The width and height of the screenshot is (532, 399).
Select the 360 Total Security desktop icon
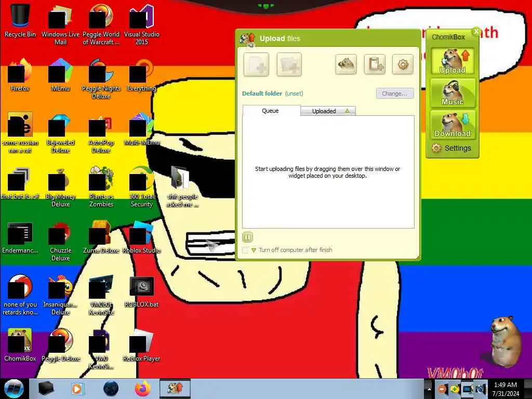tap(141, 187)
